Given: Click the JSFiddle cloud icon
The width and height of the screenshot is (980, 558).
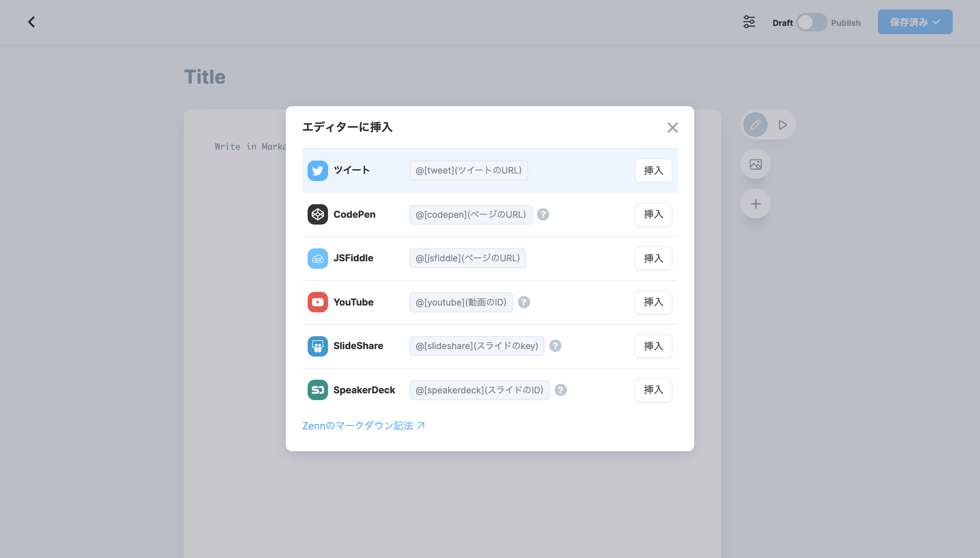Looking at the screenshot, I should [317, 258].
